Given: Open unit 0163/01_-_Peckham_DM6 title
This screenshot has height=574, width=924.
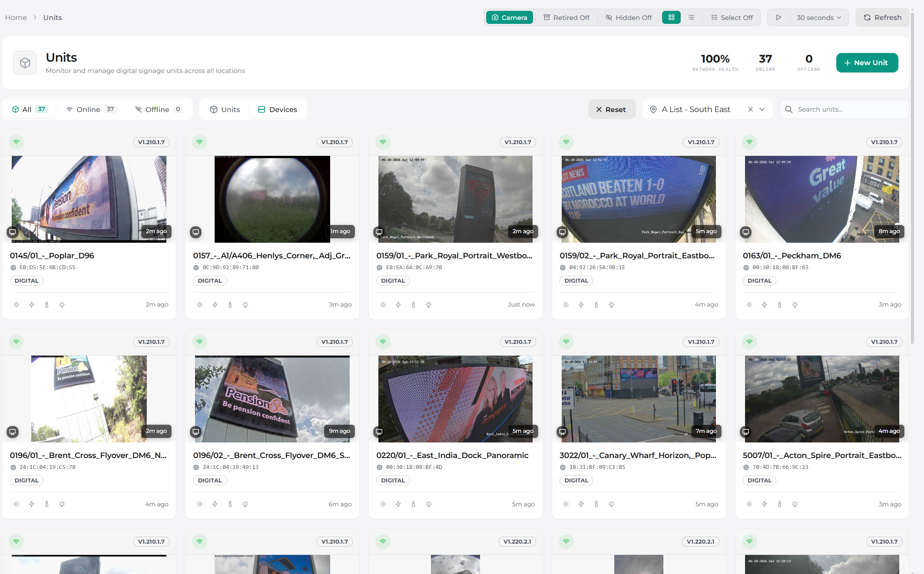Looking at the screenshot, I should (792, 255).
